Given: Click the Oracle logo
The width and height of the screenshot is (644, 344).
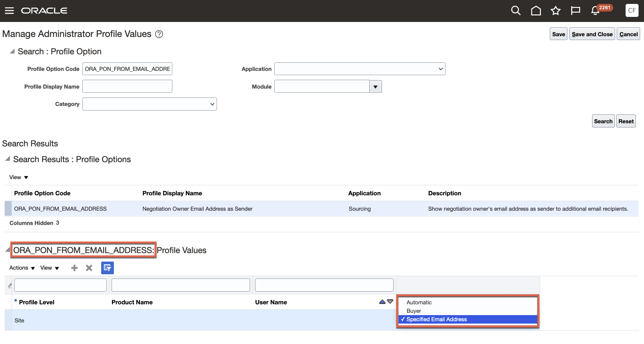Looking at the screenshot, I should click(x=44, y=11).
